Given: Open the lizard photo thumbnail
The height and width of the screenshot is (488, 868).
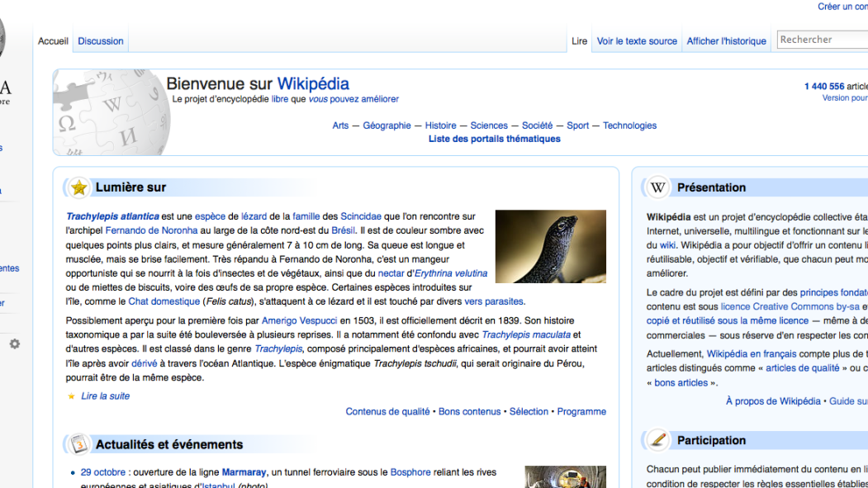Looking at the screenshot, I should (x=550, y=247).
